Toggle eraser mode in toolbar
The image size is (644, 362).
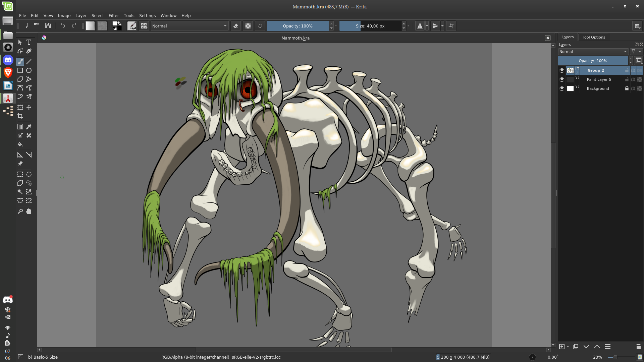pyautogui.click(x=236, y=26)
